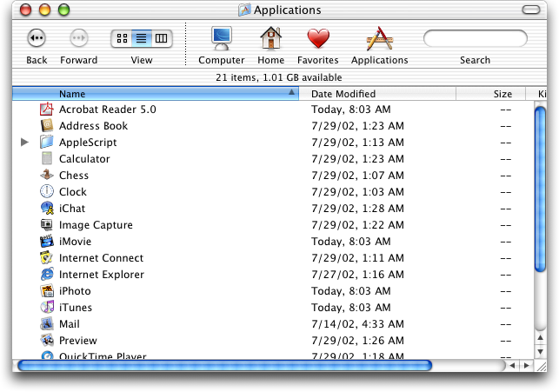Screen dimensions: 559x392
Task: Expand the AppleScript folder disclosure triangle
Action: pyautogui.click(x=24, y=143)
